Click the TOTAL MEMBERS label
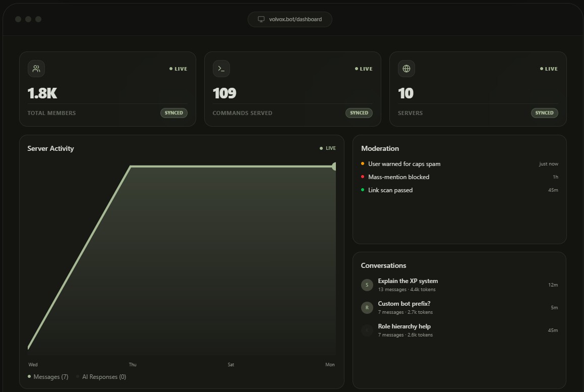Screen dimensions: 584x392 (51, 113)
